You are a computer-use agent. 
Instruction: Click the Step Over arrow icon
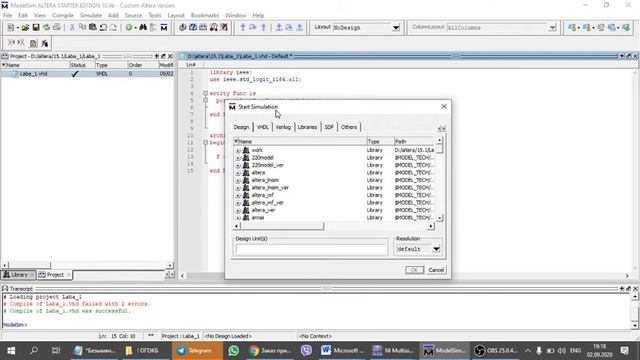pyautogui.click(x=253, y=27)
